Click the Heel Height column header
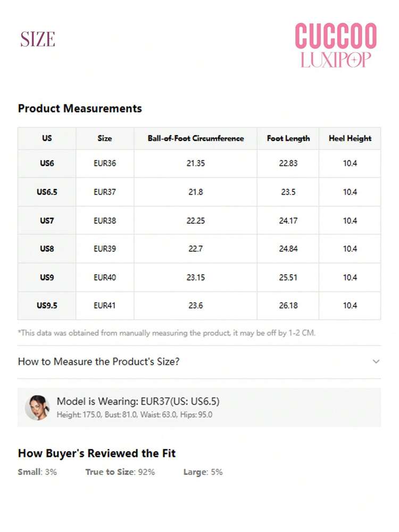399x532 pixels. (x=350, y=138)
